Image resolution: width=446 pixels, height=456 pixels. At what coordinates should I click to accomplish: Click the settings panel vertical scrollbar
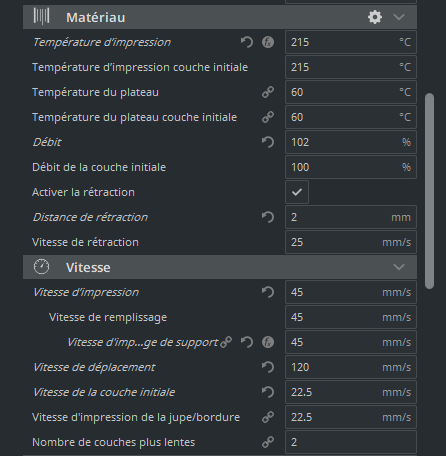pos(430,191)
